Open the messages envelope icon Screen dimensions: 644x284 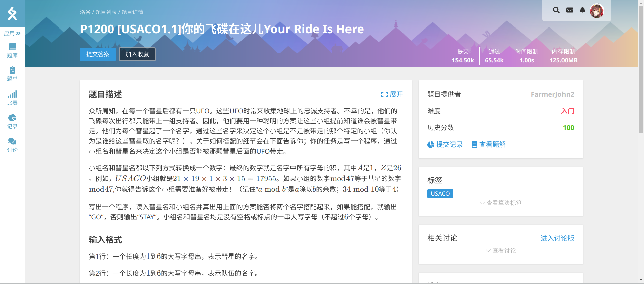570,10
